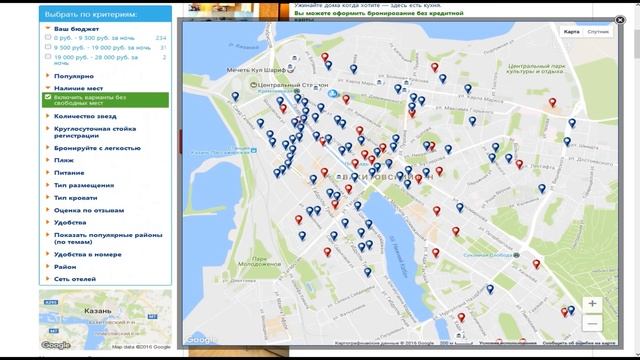Click the Суконная слобода metro station icon
The height and width of the screenshot is (360, 640).
516,255
